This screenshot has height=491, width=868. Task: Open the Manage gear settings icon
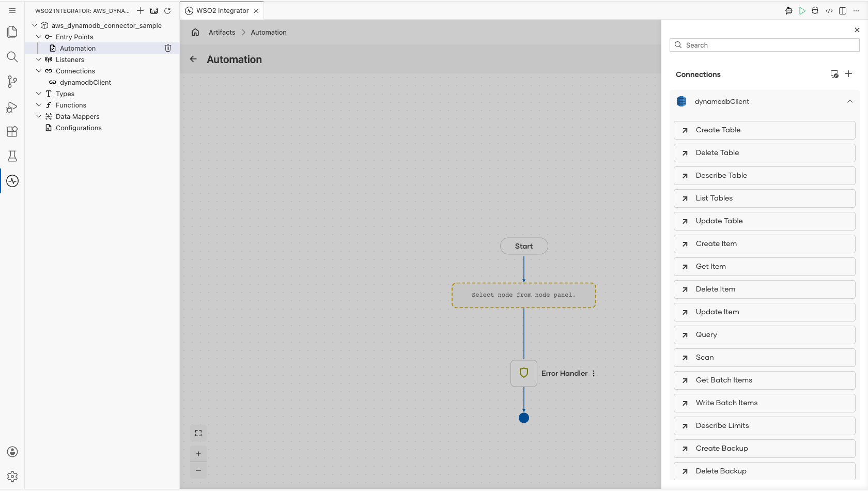(x=12, y=477)
